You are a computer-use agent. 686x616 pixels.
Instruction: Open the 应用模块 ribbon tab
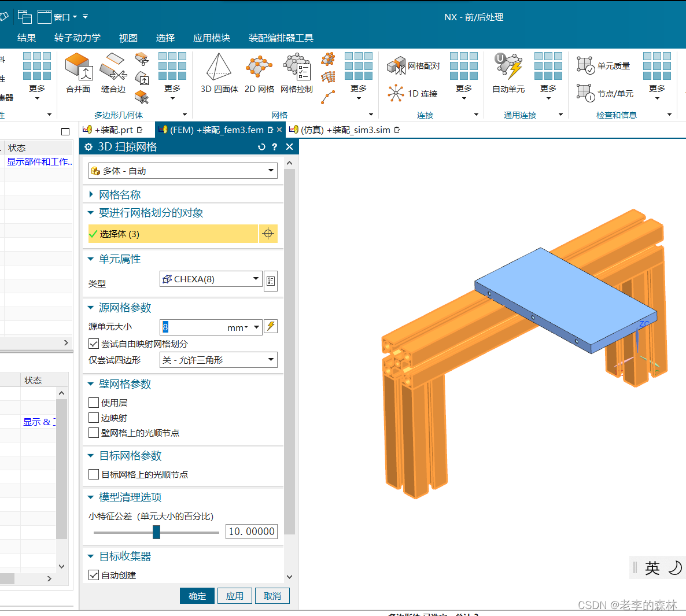(211, 38)
